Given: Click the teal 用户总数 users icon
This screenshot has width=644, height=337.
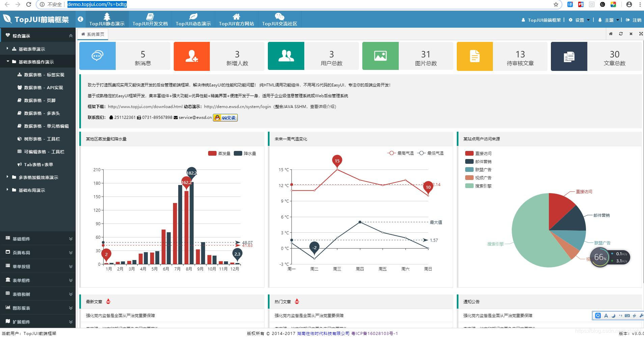Looking at the screenshot, I should [x=286, y=56].
